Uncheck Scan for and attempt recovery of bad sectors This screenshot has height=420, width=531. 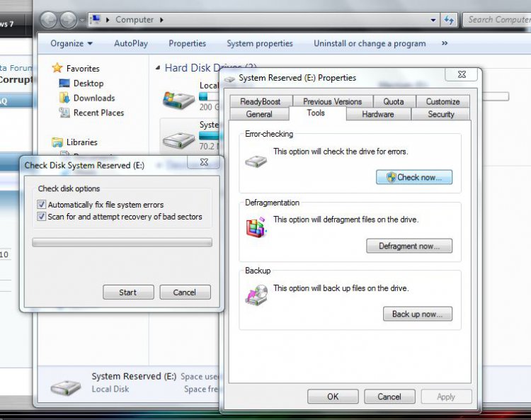click(x=41, y=217)
